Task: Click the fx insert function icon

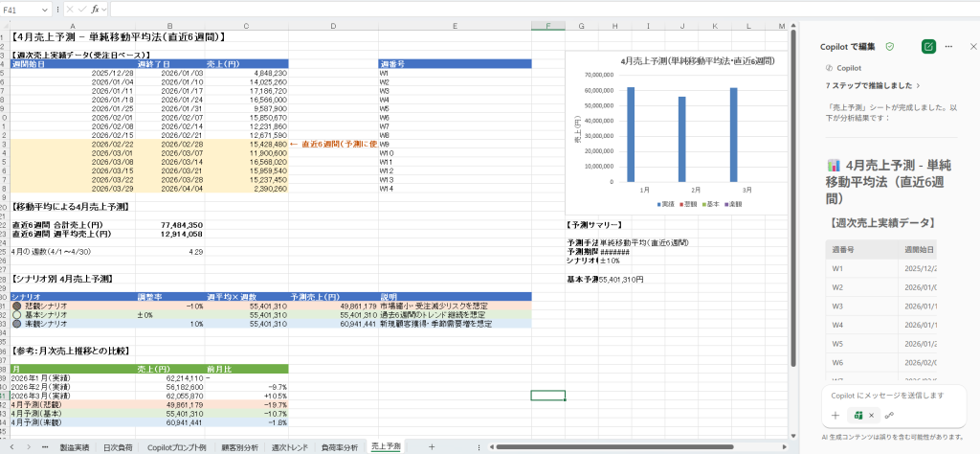Action: 96,9
